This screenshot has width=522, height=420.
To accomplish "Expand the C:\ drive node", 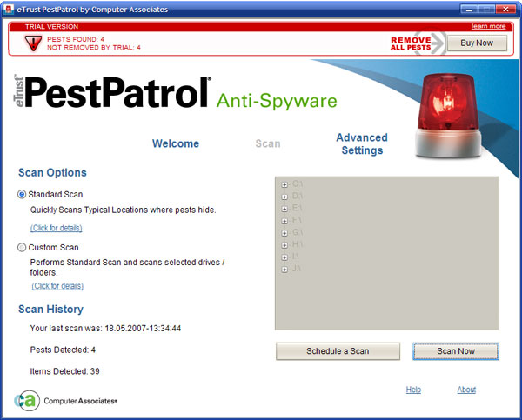I will coord(284,184).
